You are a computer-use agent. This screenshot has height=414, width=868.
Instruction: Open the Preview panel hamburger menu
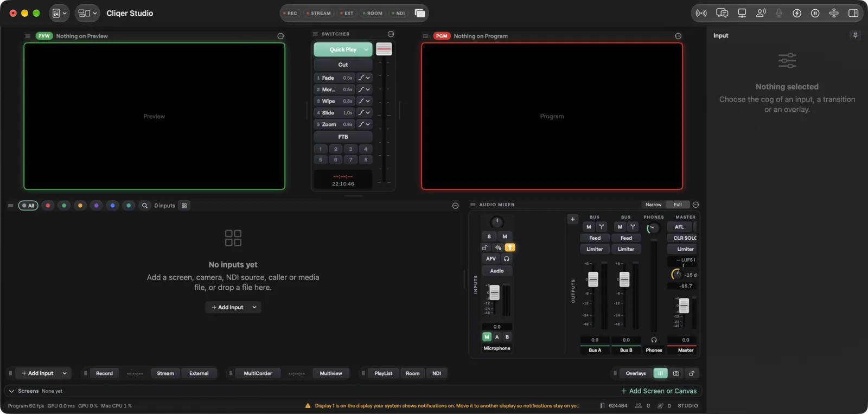coord(28,36)
